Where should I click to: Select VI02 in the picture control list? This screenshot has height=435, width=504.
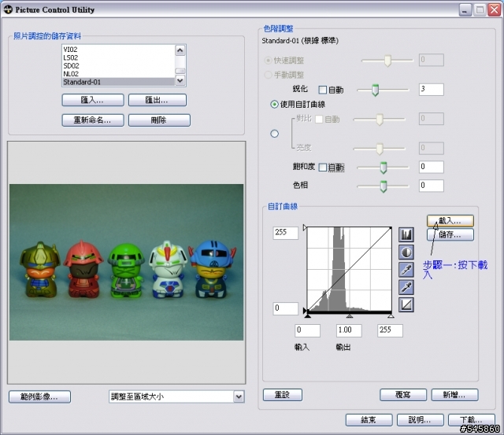point(118,50)
